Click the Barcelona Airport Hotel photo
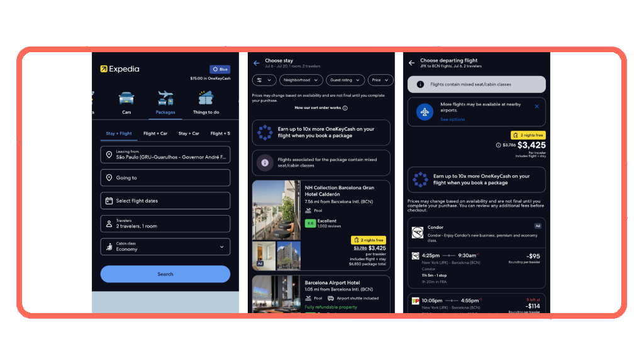Image resolution: width=644 pixels, height=337 pixels. pyautogui.click(x=277, y=294)
